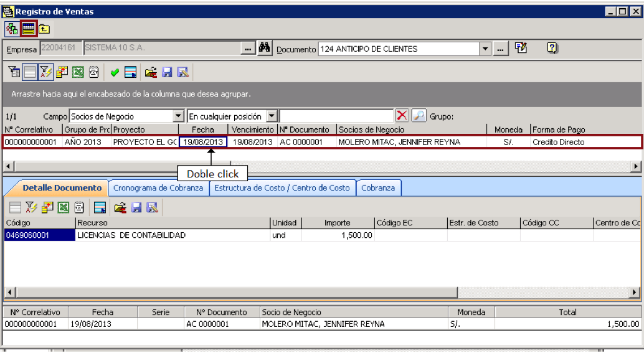The image size is (644, 353).
Task: Click the ellipsis button next to Empresa name
Action: 248,49
